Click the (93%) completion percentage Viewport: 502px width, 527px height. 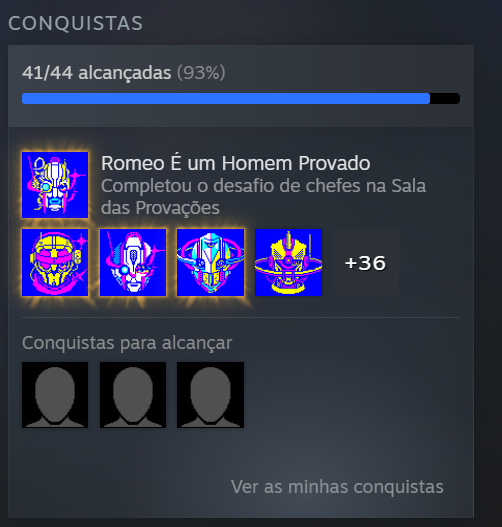(x=201, y=73)
